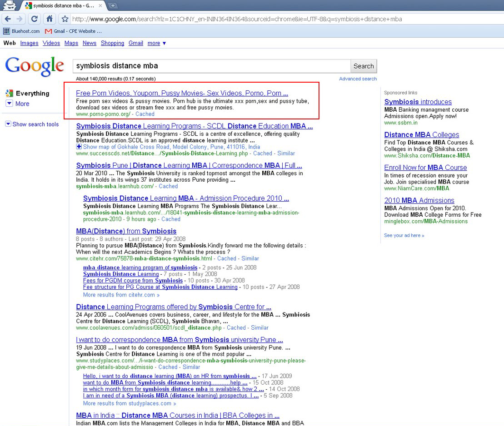This screenshot has width=504, height=426.
Task: Switch to Videos search
Action: tap(51, 43)
